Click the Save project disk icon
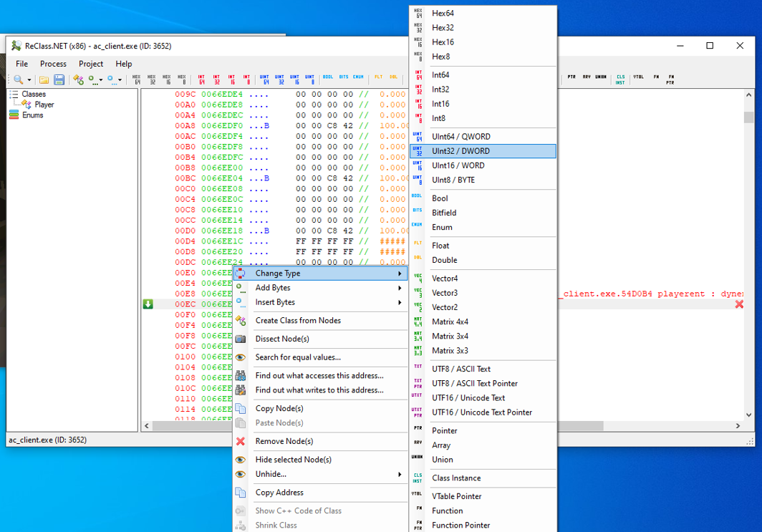The height and width of the screenshot is (532, 762). click(x=59, y=79)
